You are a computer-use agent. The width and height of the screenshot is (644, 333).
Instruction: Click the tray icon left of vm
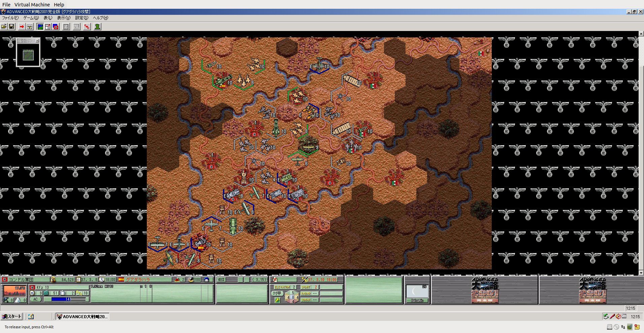click(x=618, y=316)
